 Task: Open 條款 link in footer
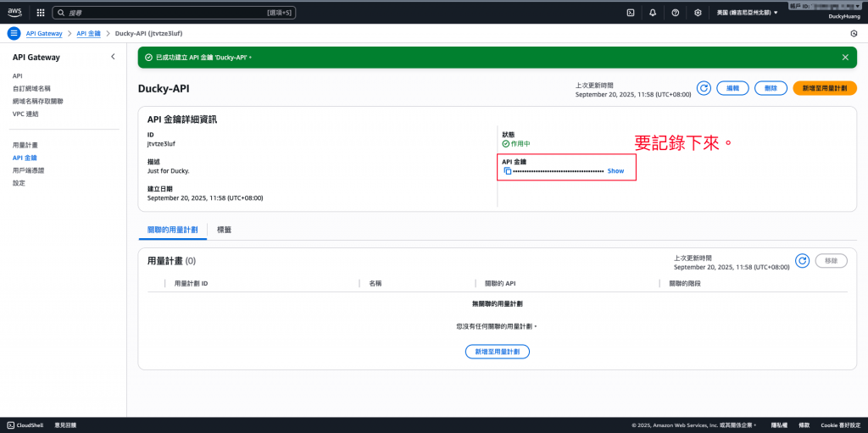click(x=804, y=425)
